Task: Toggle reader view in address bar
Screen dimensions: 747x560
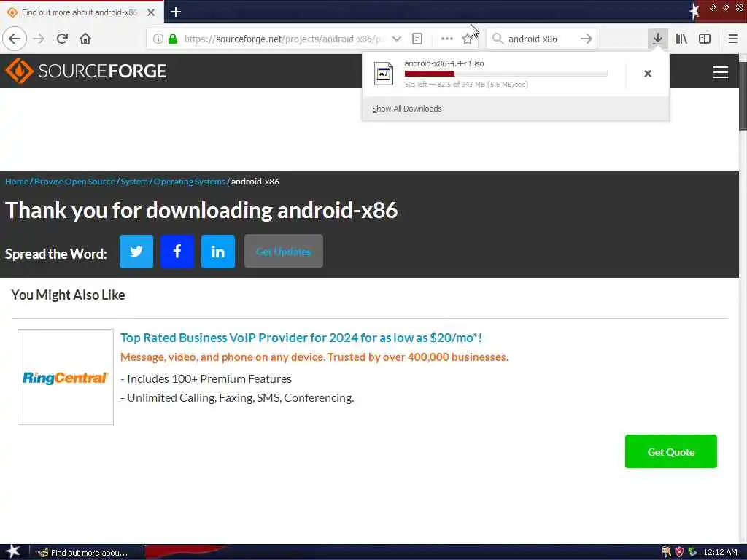Action: pyautogui.click(x=417, y=39)
